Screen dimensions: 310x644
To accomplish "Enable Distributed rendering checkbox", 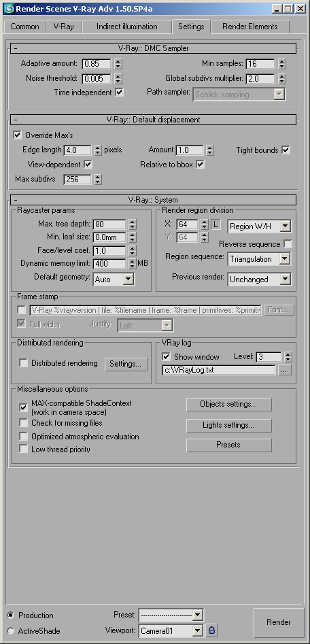I will click(x=24, y=363).
